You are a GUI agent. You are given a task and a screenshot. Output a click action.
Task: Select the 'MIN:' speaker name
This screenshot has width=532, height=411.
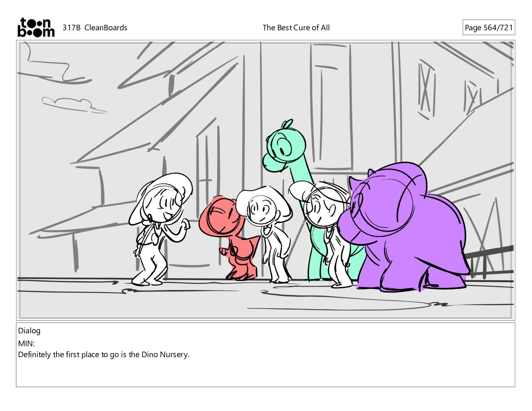26,343
